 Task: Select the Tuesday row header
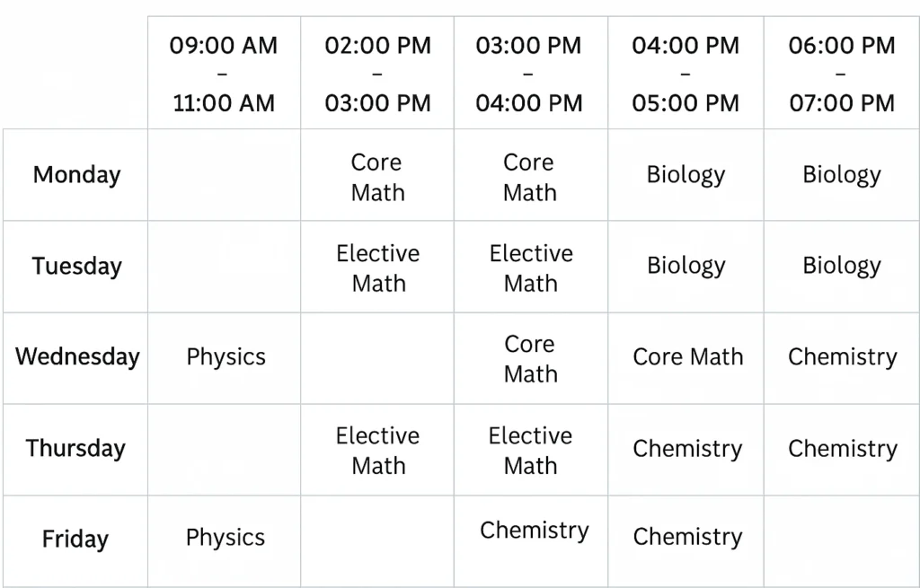click(x=75, y=266)
